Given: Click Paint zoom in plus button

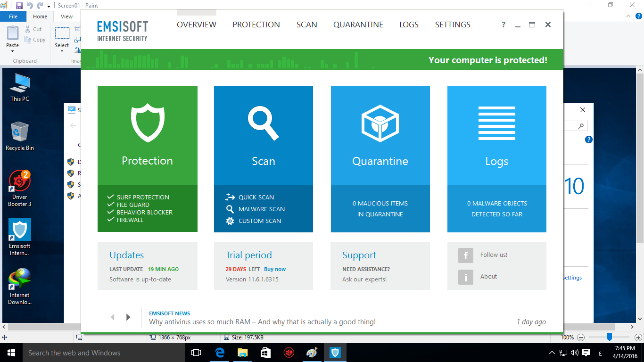Looking at the screenshot, I should (638, 337).
